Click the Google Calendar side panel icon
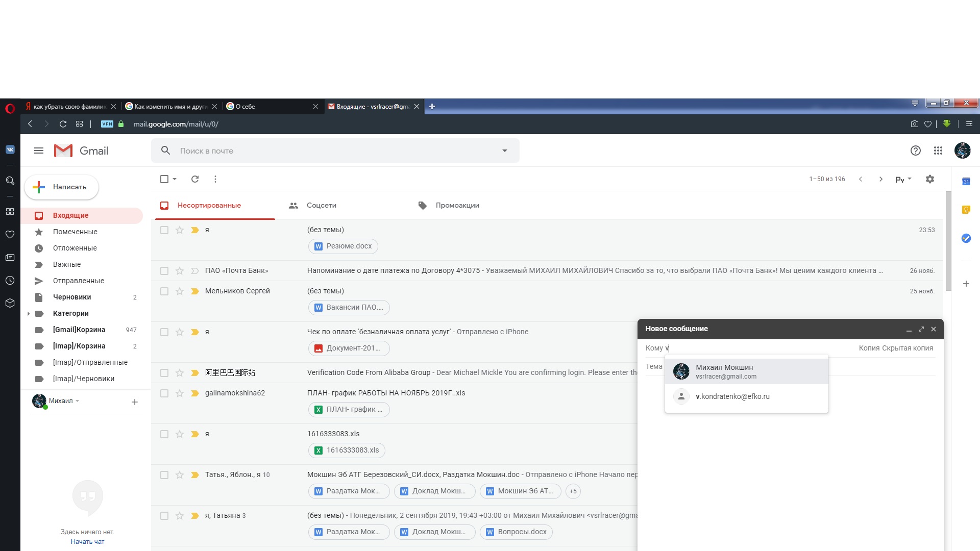This screenshot has height=551, width=980. [x=966, y=182]
